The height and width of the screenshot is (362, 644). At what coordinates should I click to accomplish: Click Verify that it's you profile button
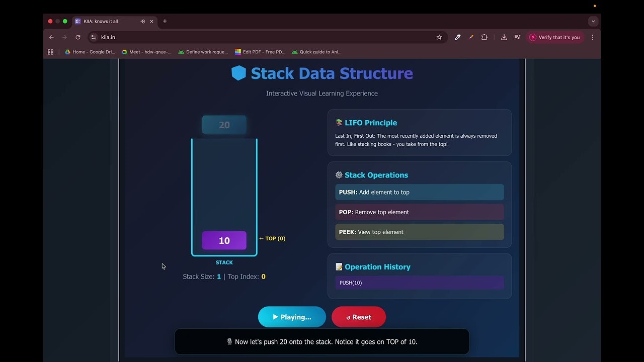coord(555,37)
